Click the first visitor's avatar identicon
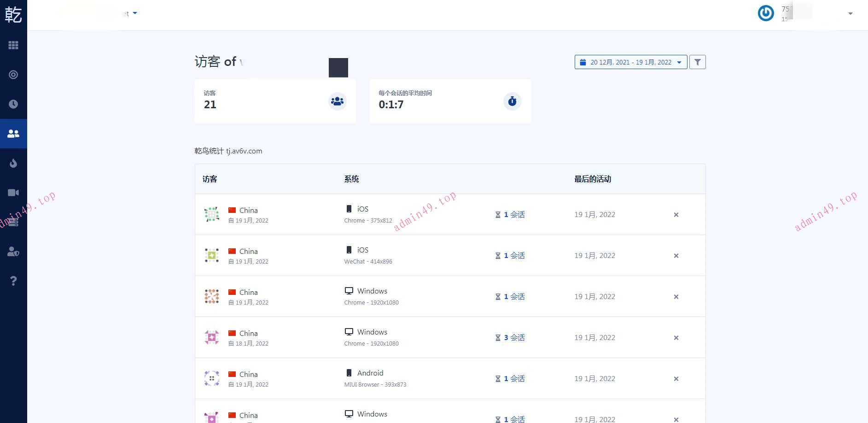This screenshot has width=868, height=423. pyautogui.click(x=211, y=214)
